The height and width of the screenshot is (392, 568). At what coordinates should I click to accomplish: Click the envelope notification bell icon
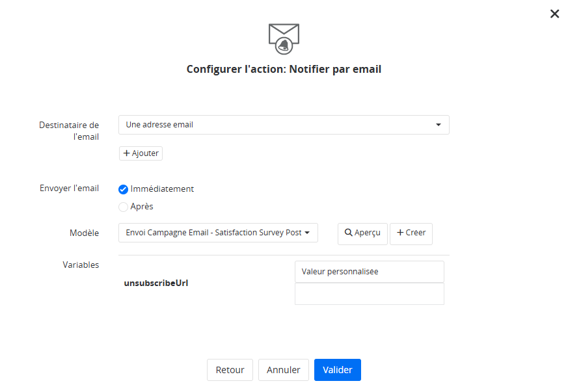284,38
